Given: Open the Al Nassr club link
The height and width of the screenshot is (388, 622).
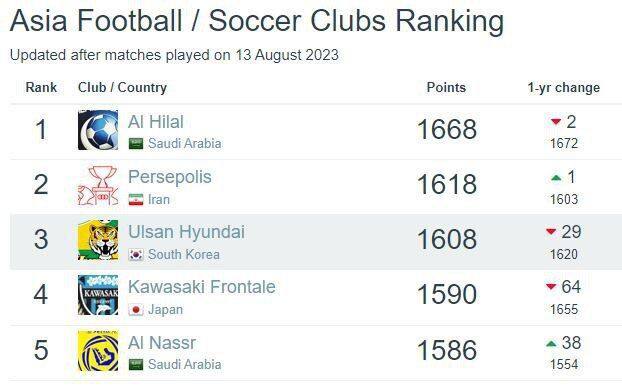Looking at the screenshot, I should point(162,343).
